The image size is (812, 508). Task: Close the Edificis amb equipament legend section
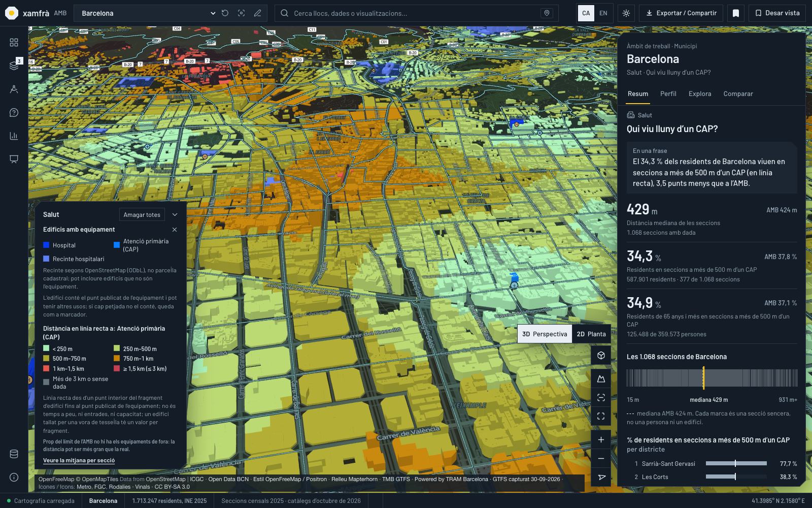[175, 230]
